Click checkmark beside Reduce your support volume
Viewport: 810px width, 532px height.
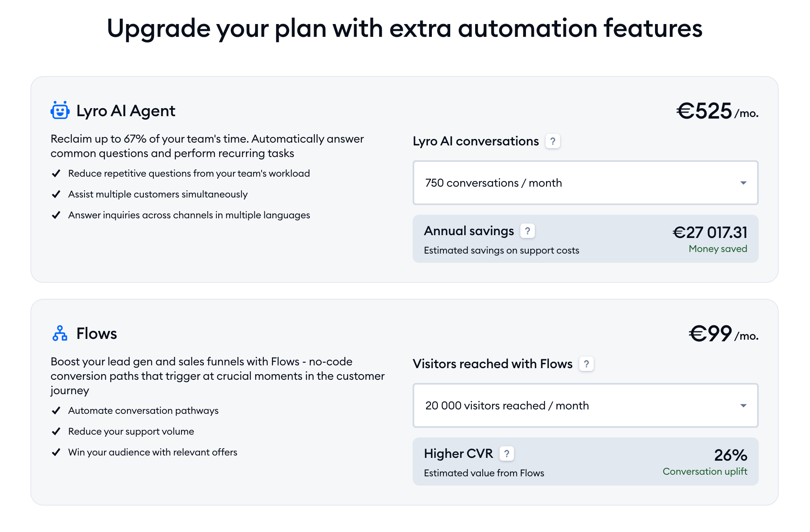pos(56,431)
